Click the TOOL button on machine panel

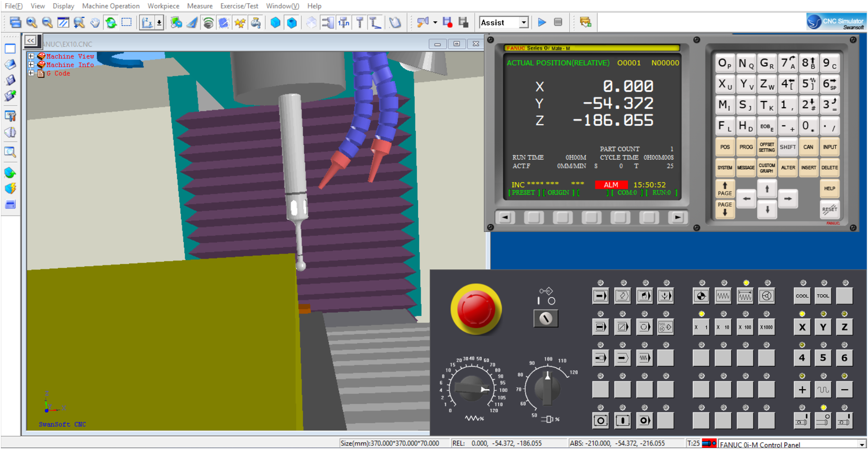[x=823, y=296]
